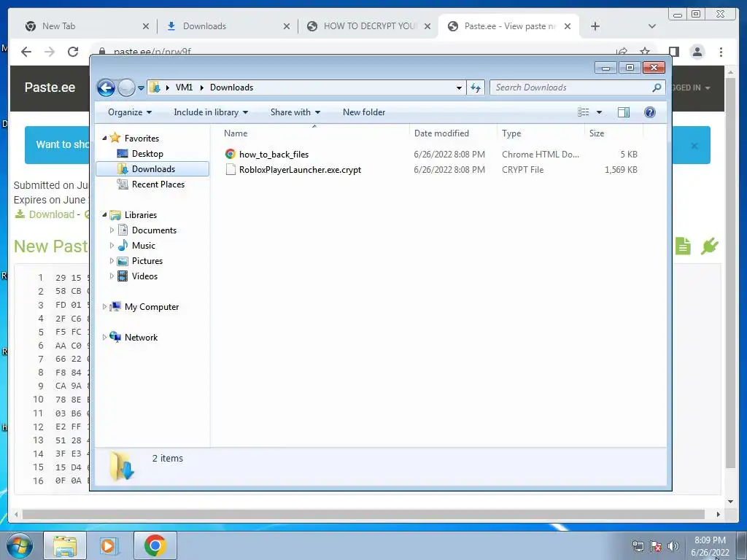Viewport: 747px width, 560px height.
Task: Open Desktop in Favorites
Action: pyautogui.click(x=147, y=154)
